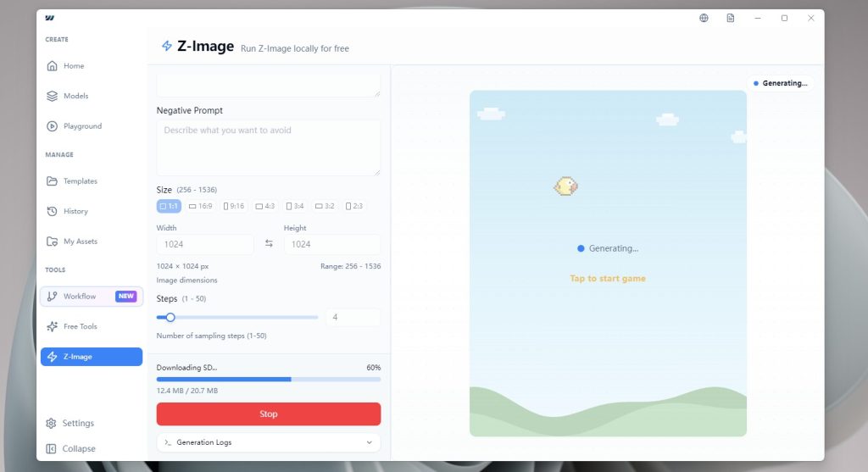The width and height of the screenshot is (868, 472).
Task: Open Settings label in the sidebar
Action: coord(78,424)
